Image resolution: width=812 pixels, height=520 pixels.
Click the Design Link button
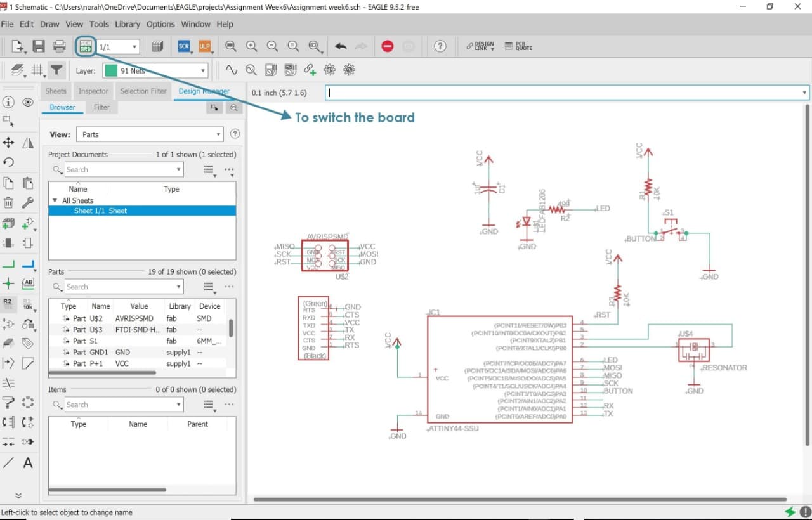[x=480, y=46]
